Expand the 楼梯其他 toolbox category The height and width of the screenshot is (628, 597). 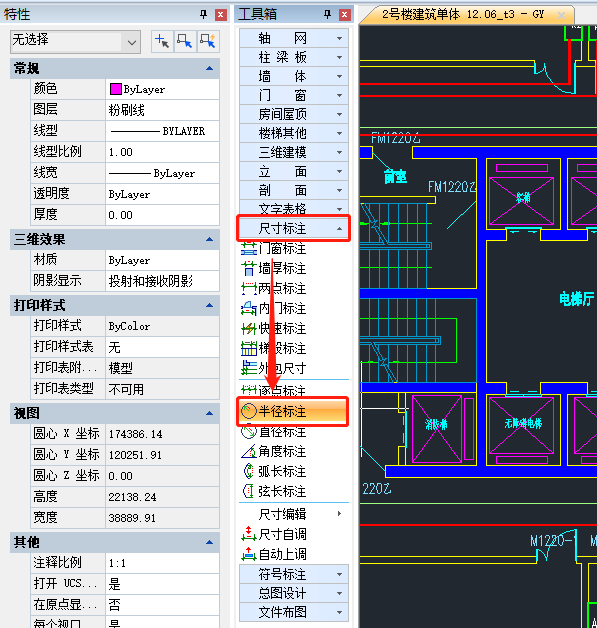[x=294, y=133]
